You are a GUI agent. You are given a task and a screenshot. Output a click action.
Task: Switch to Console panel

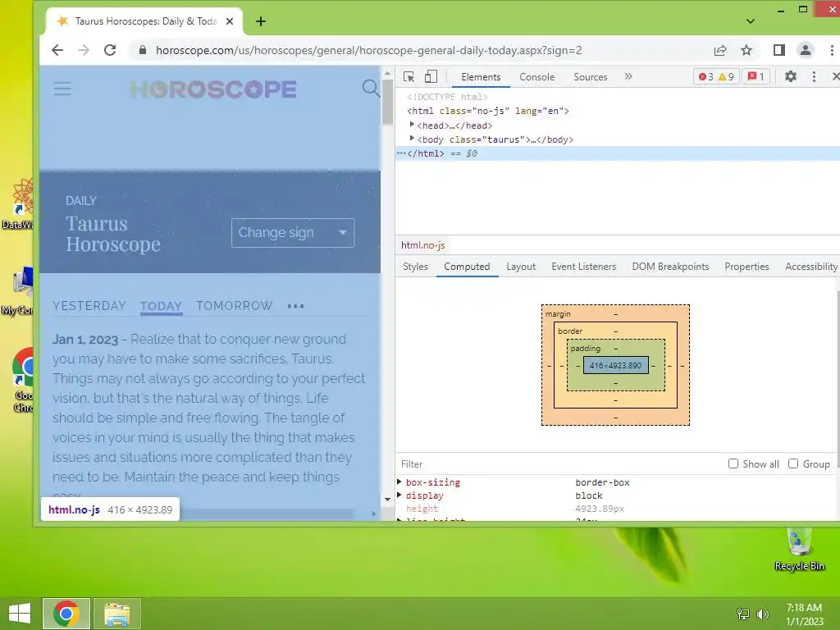tap(536, 77)
